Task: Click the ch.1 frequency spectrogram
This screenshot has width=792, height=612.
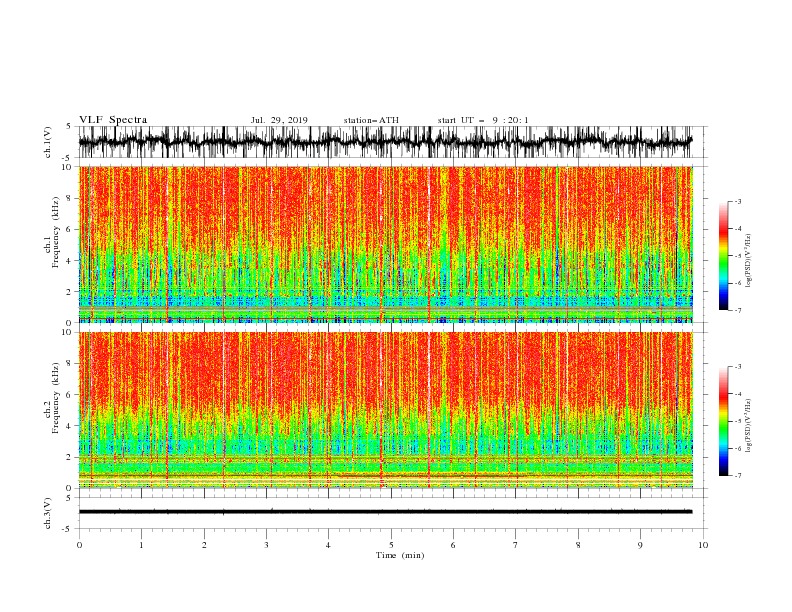Action: coord(385,244)
